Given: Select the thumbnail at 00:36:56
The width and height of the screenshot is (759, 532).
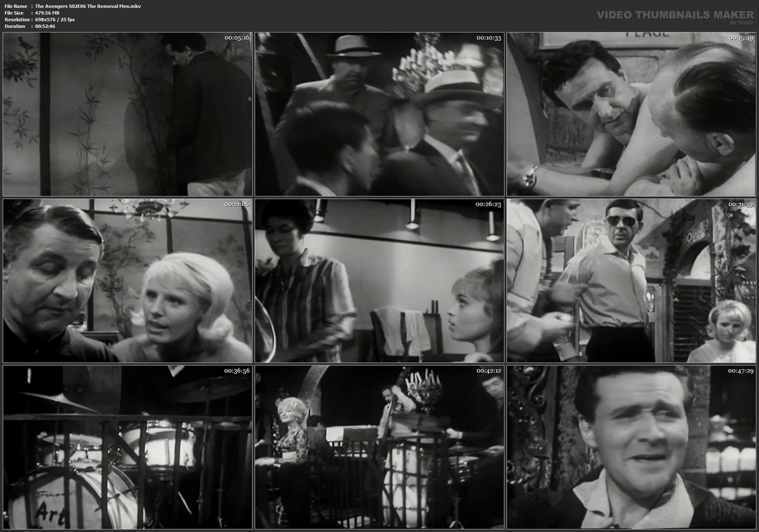Looking at the screenshot, I should tap(127, 448).
